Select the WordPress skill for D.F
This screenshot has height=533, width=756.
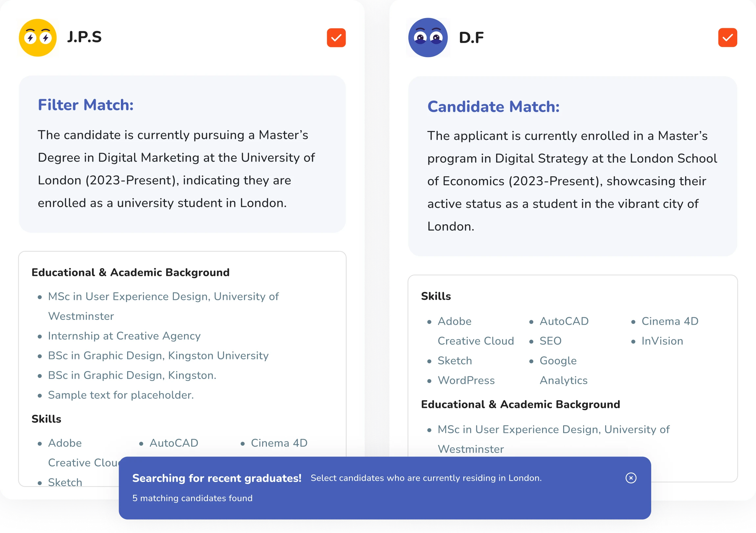click(466, 380)
